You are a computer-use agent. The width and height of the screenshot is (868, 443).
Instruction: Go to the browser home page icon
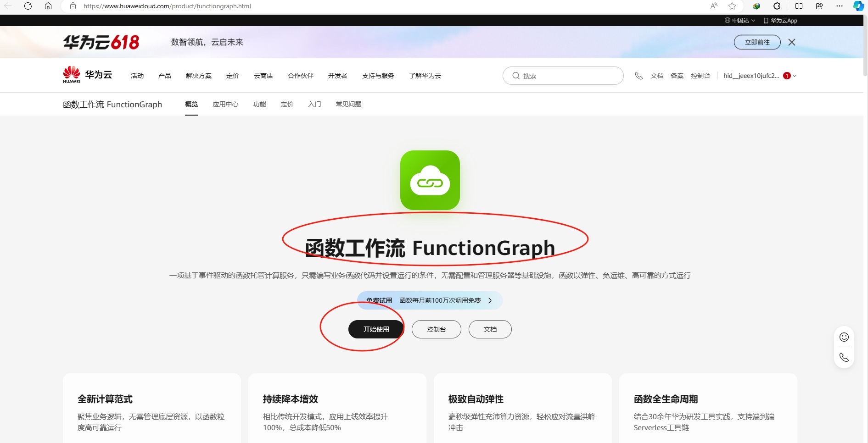pos(48,6)
